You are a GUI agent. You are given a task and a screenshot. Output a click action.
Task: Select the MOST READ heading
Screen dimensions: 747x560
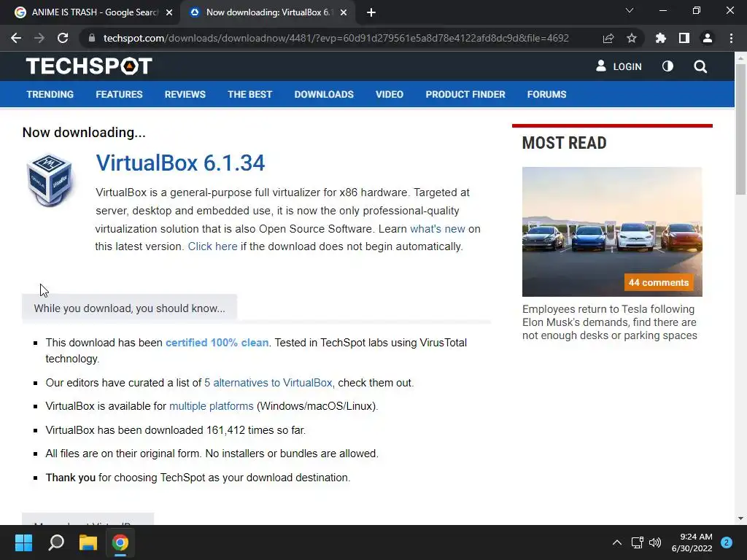tap(564, 143)
